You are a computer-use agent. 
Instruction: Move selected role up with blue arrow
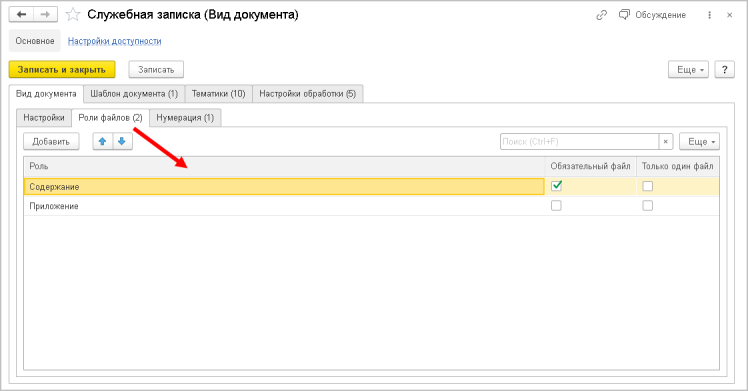(103, 142)
